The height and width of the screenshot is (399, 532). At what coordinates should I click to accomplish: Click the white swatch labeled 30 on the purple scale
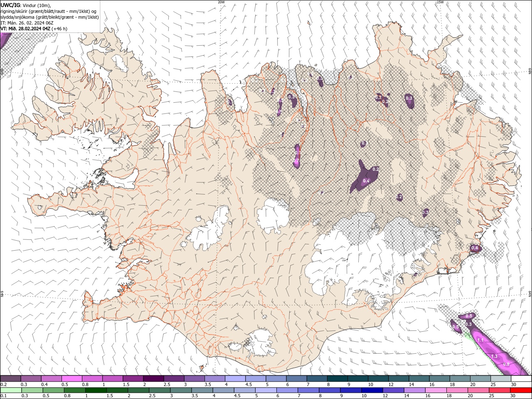[x=521, y=379]
